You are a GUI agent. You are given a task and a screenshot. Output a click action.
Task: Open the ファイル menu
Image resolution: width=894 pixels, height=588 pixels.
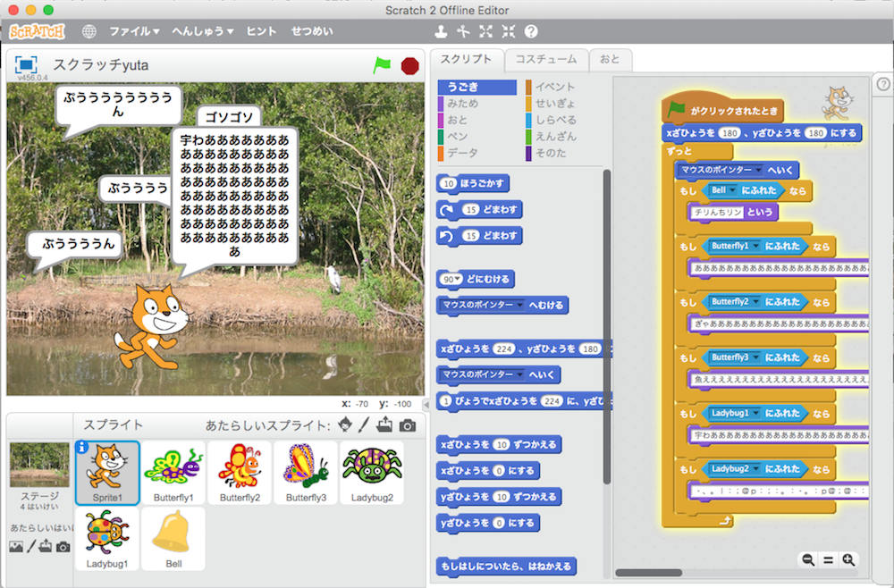point(134,31)
